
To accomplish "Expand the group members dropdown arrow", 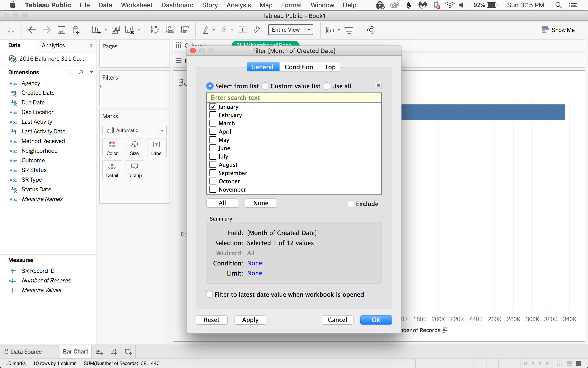I will [x=232, y=30].
